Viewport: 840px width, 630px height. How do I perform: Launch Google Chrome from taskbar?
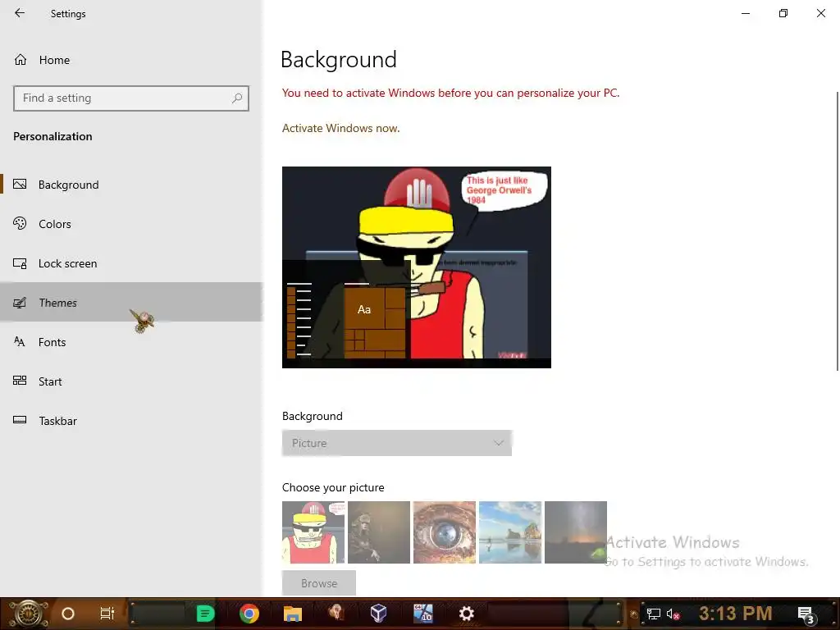click(249, 614)
